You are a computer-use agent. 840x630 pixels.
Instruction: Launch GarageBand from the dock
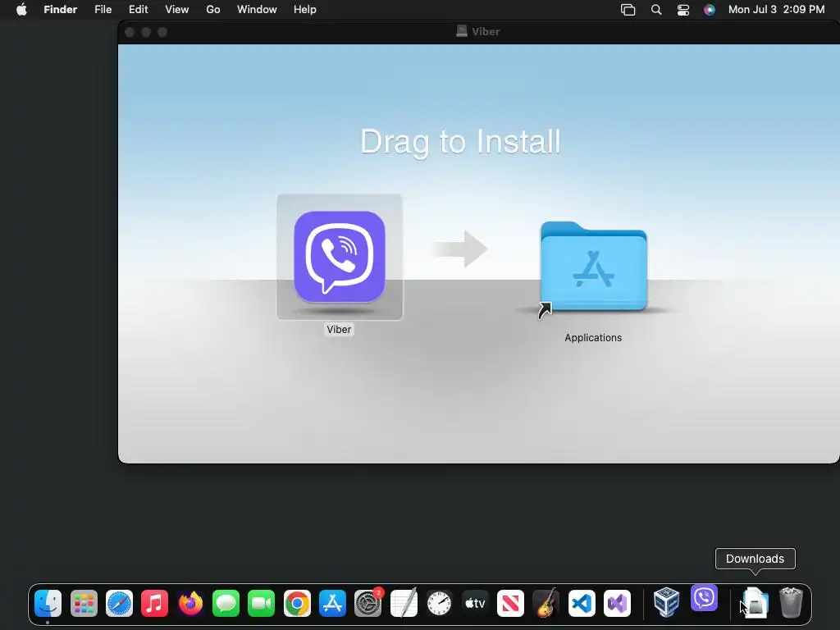[x=546, y=603]
